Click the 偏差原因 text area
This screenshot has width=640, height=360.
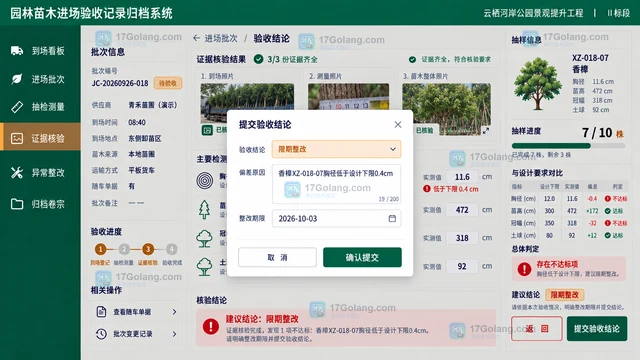pos(336,184)
